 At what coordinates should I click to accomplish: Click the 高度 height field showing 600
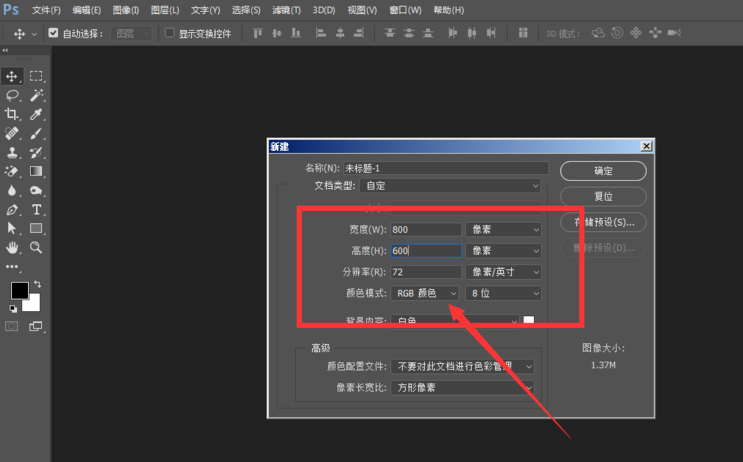point(426,251)
